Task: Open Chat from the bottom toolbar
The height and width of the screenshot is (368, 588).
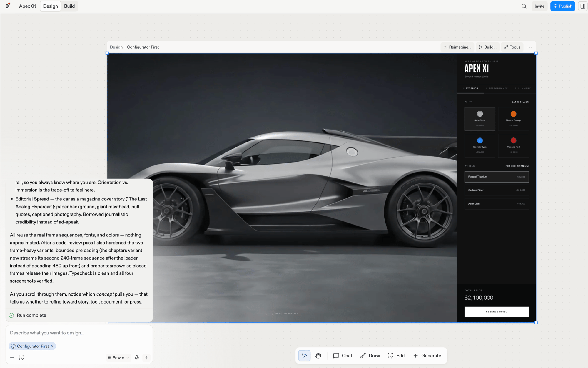Action: pos(343,356)
